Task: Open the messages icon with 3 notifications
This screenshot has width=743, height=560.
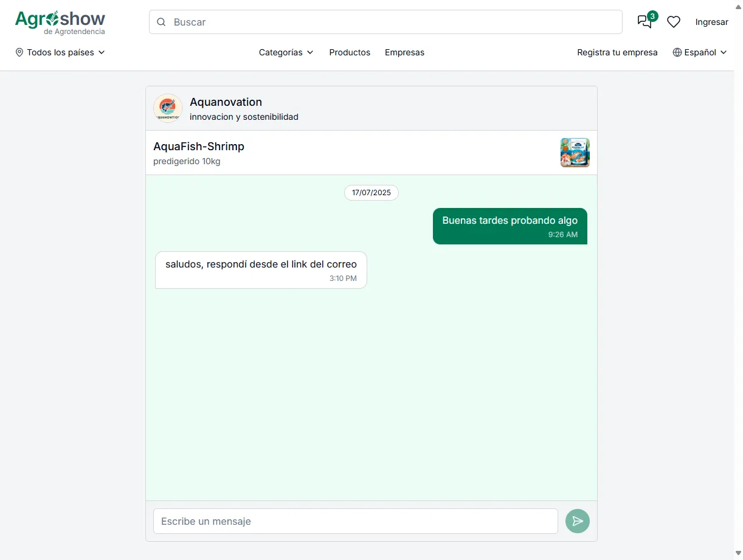Action: (x=644, y=21)
